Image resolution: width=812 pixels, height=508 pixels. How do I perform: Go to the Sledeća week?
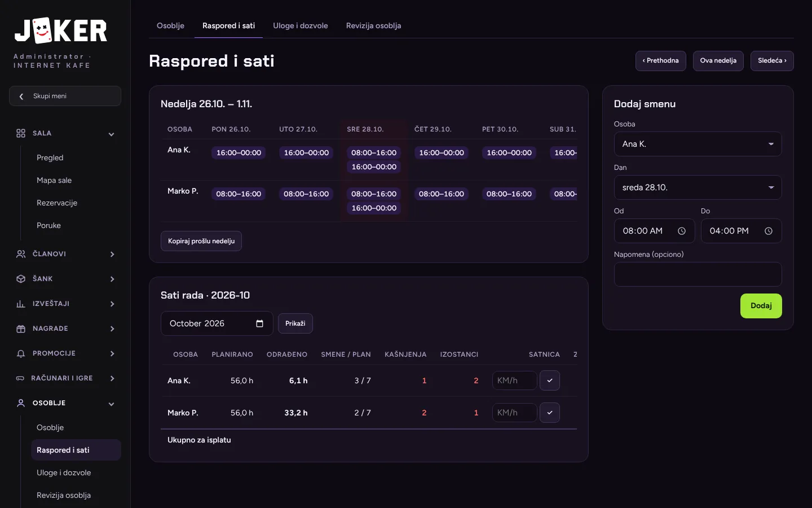pos(772,61)
